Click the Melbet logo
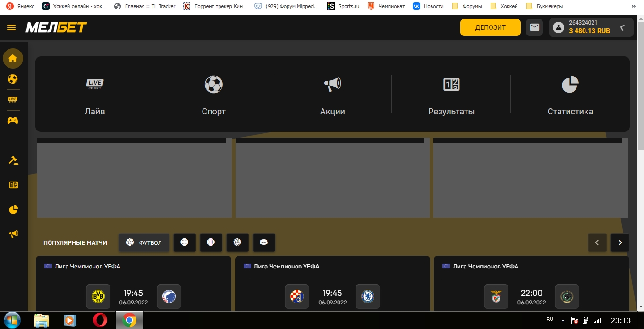This screenshot has width=644, height=329. click(x=56, y=27)
